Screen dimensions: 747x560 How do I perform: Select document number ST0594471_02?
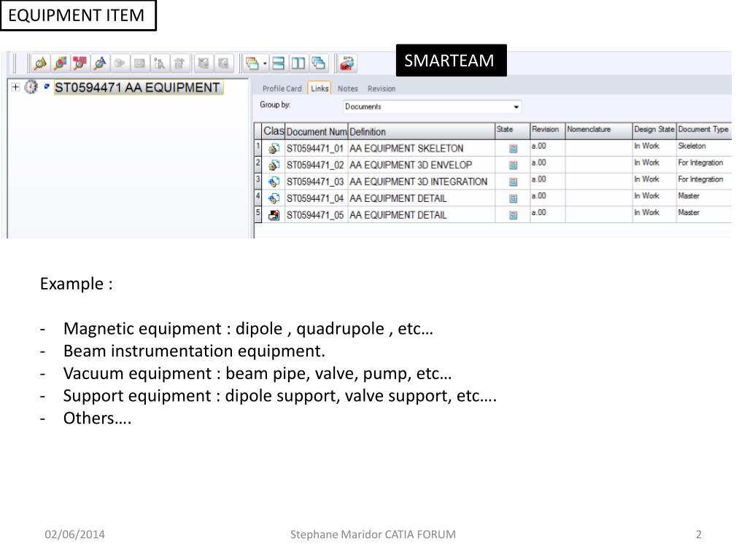[x=315, y=166]
